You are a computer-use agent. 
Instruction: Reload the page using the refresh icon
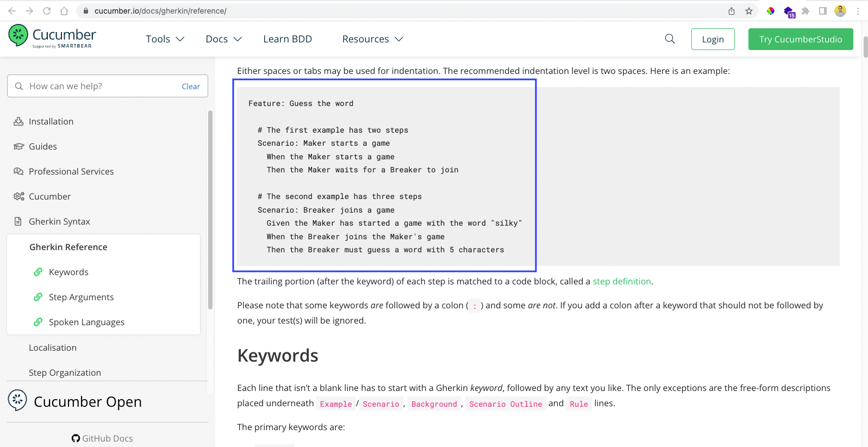coord(47,11)
